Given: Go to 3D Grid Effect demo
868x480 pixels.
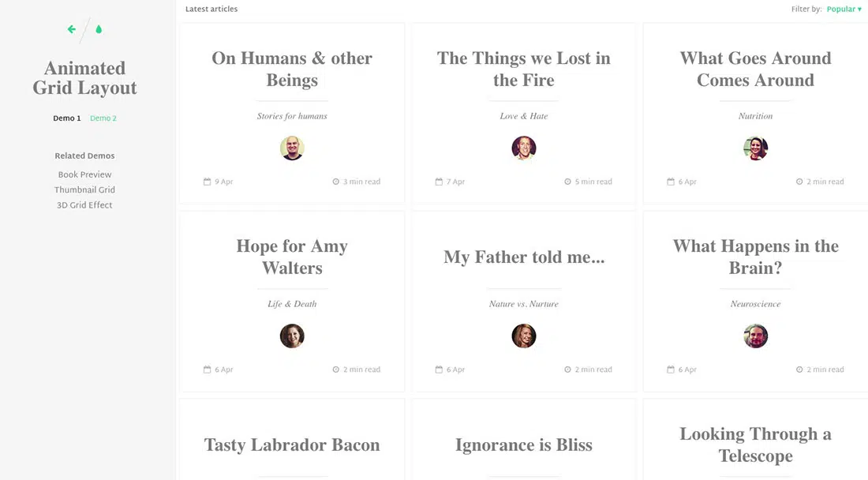Looking at the screenshot, I should click(x=84, y=205).
